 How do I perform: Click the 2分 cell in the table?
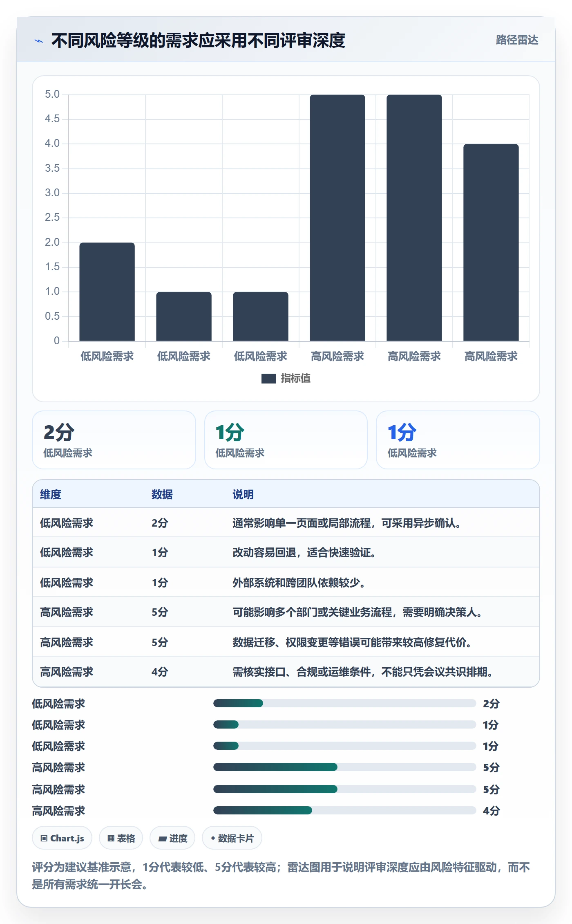(x=160, y=523)
